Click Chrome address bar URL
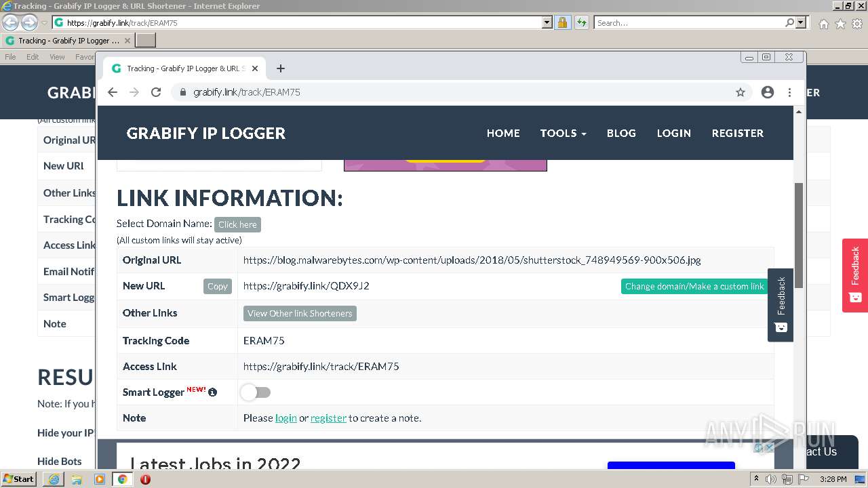Screen dimensions: 868x488 tap(247, 92)
